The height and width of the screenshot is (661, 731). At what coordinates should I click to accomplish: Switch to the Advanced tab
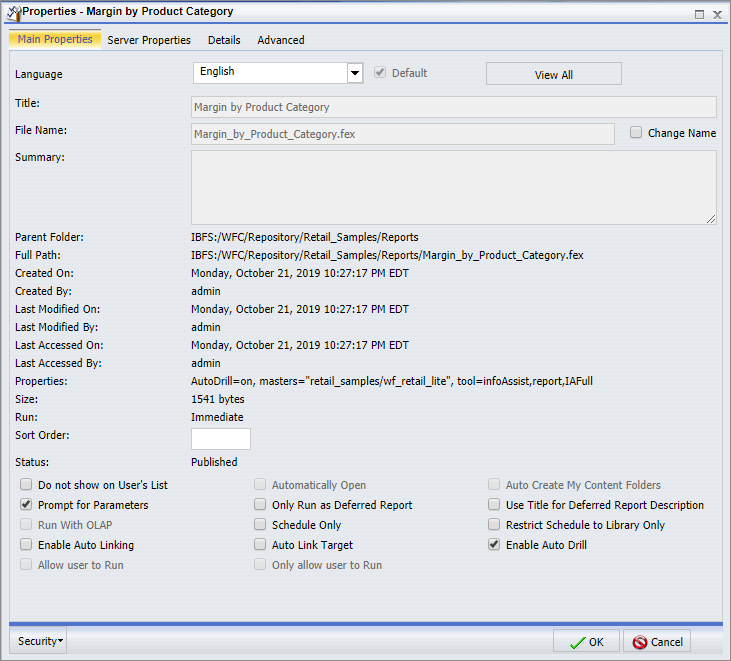pyautogui.click(x=281, y=40)
